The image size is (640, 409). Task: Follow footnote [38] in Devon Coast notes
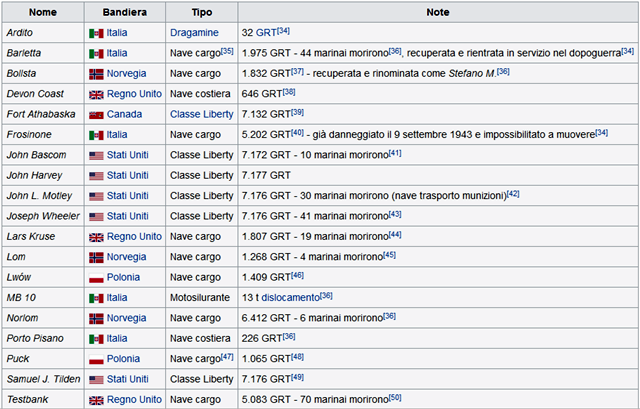(289, 92)
